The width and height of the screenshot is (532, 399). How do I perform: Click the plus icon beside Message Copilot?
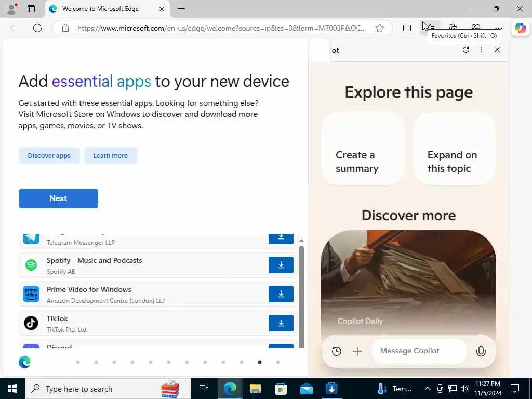[357, 351]
